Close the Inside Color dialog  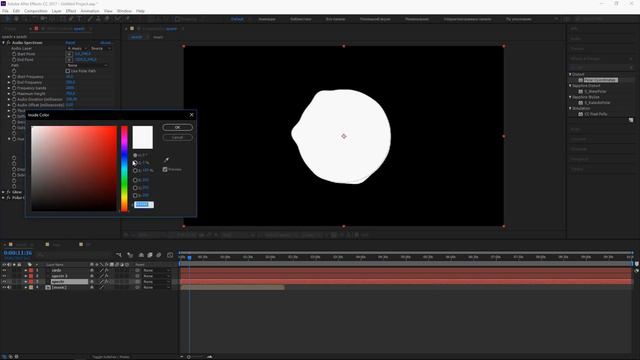[x=191, y=115]
